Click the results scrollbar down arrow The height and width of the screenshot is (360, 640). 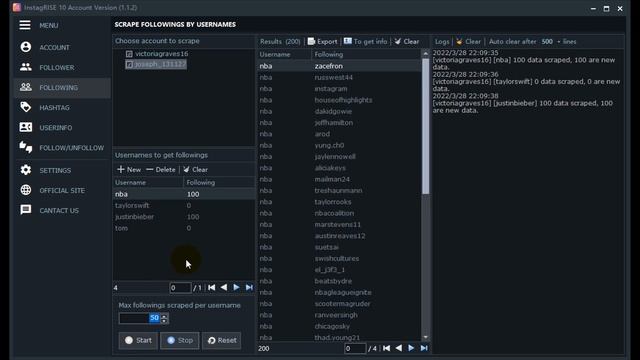click(426, 338)
